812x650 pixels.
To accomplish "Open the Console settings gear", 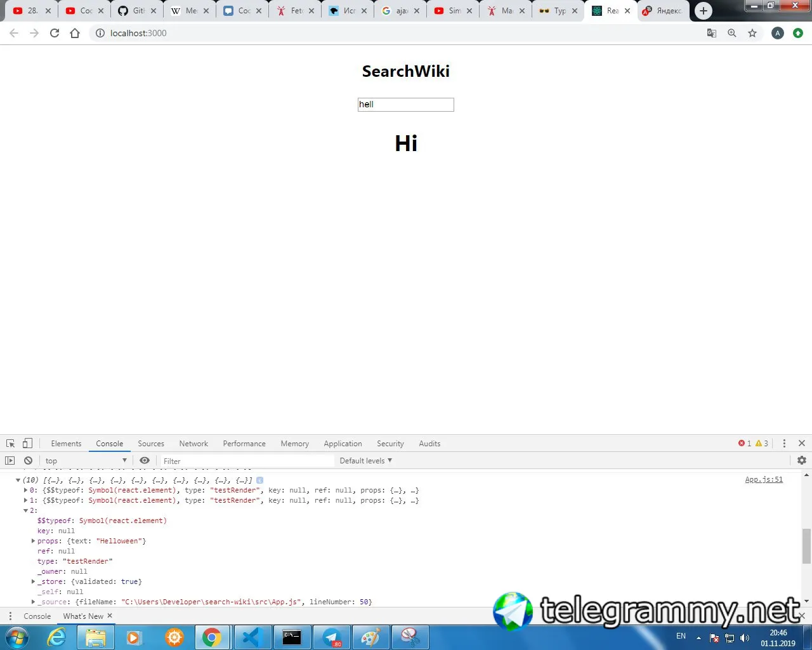I will click(802, 460).
